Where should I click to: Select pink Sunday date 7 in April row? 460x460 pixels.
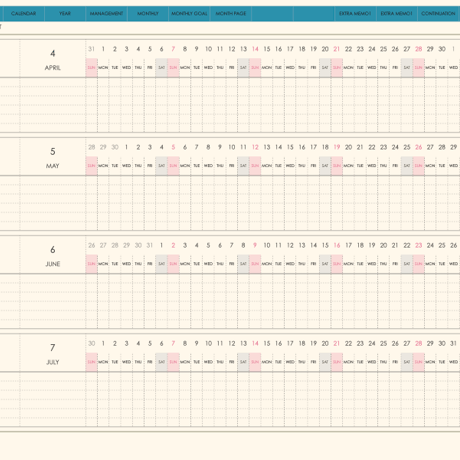pos(173,49)
